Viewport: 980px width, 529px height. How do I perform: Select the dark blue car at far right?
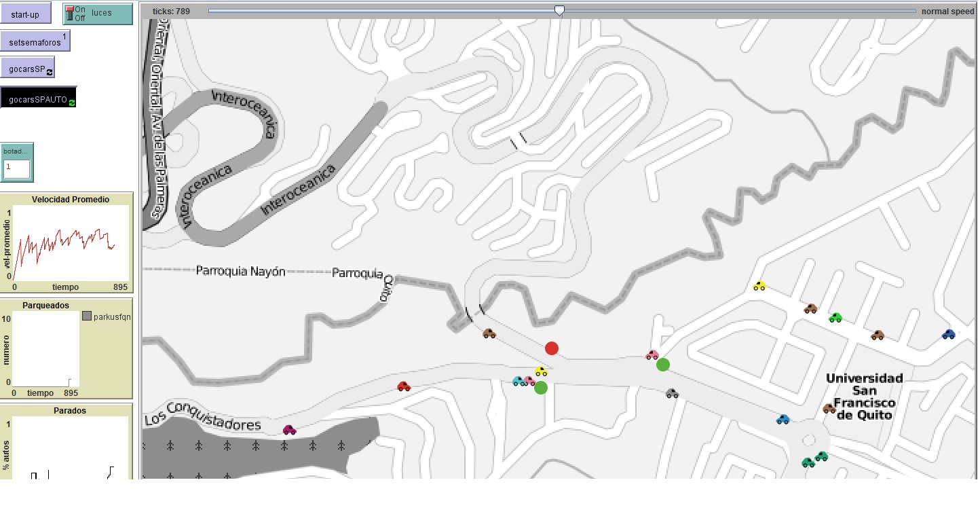[949, 334]
